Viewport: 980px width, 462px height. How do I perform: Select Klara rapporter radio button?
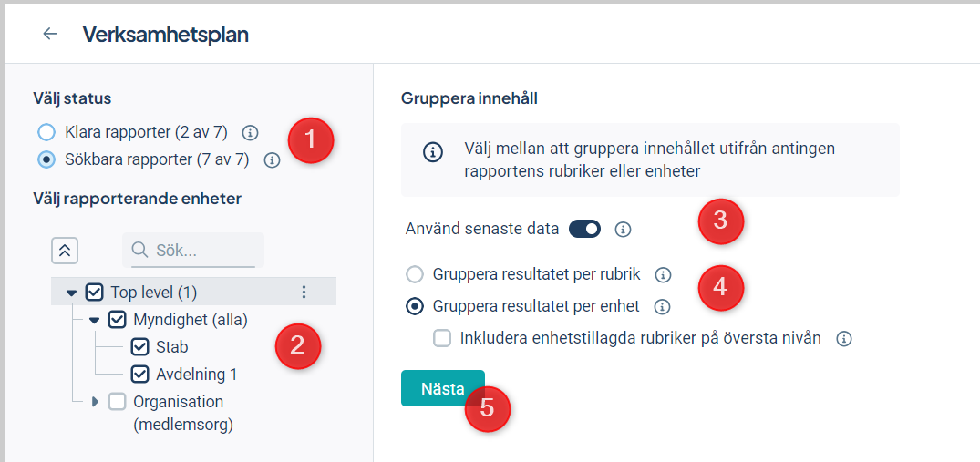pos(46,132)
